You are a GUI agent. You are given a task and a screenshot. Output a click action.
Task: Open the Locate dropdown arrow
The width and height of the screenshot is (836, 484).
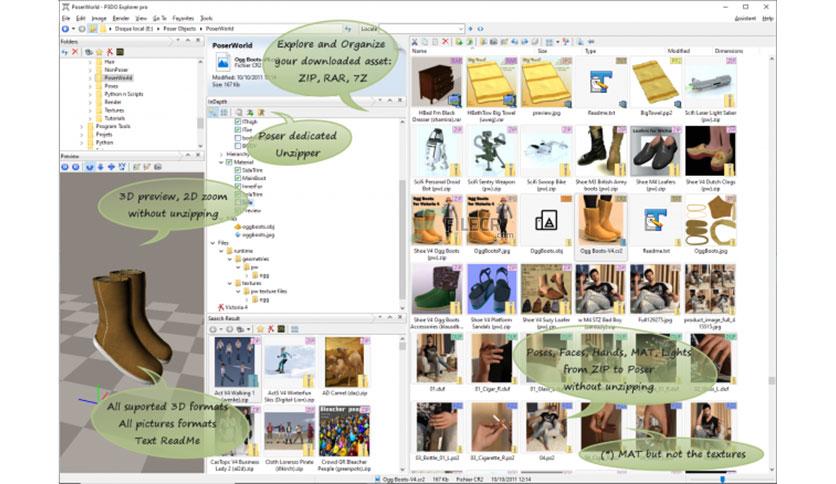click(x=460, y=28)
